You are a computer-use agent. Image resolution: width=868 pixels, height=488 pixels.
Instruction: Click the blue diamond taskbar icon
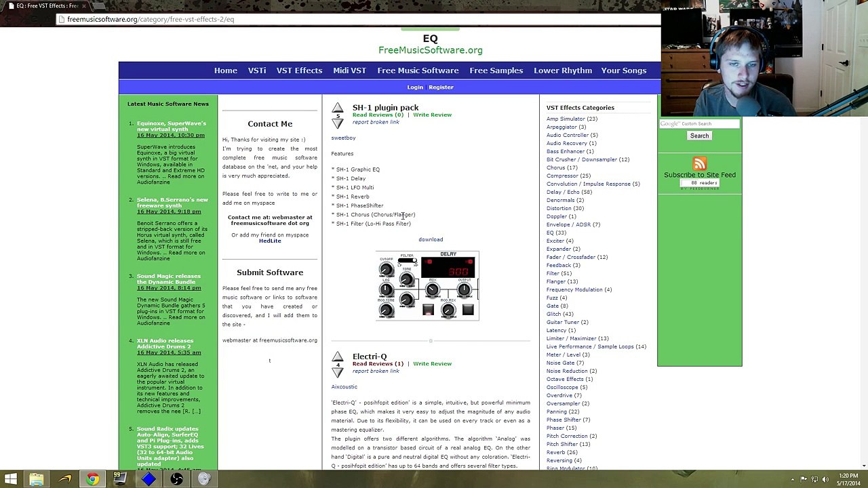pyautogui.click(x=149, y=480)
